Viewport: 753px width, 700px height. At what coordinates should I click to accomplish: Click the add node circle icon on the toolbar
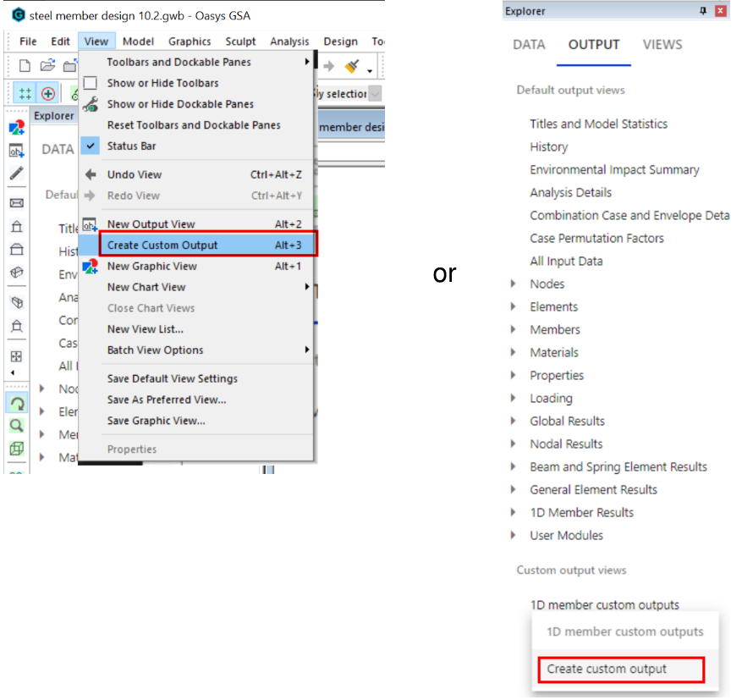click(47, 93)
